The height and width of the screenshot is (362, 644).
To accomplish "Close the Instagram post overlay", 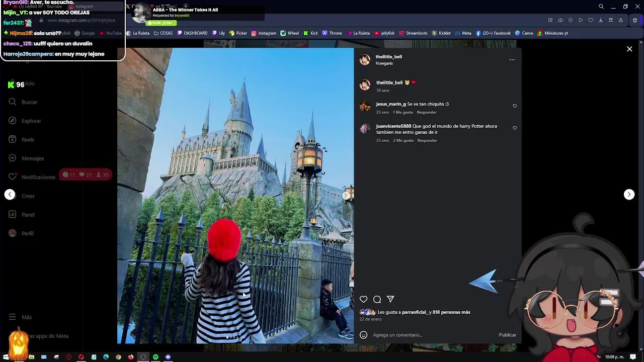I will tap(629, 49).
